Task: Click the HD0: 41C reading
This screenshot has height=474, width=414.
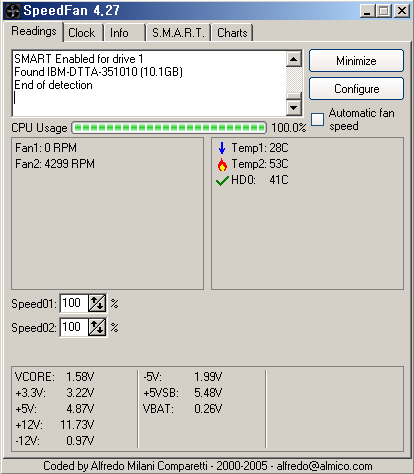Action: click(x=260, y=180)
